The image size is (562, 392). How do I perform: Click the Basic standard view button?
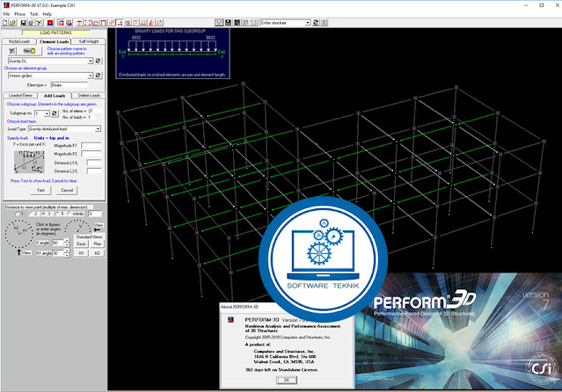pos(82,244)
